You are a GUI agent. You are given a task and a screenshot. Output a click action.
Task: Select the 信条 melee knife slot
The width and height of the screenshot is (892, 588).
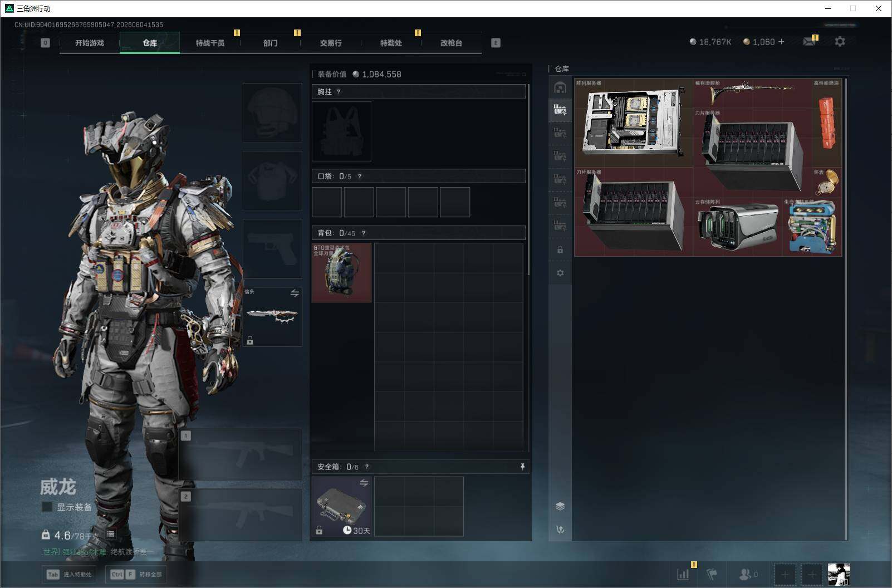(272, 316)
